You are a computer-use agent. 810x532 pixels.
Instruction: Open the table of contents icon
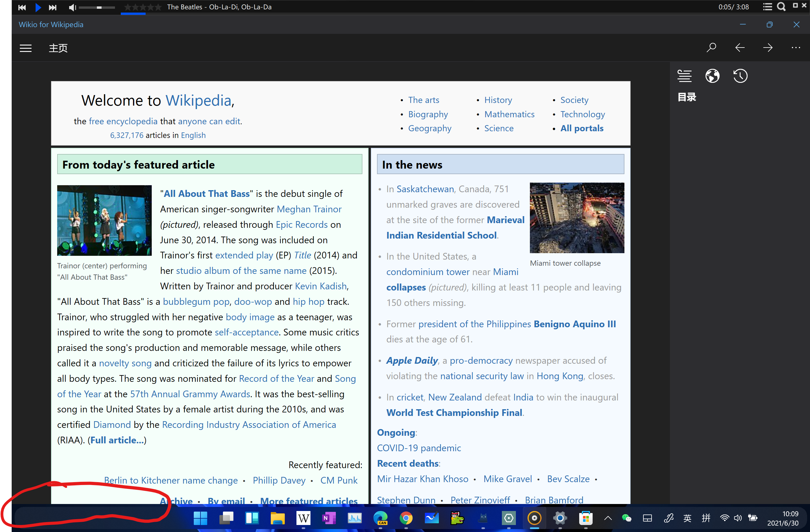(685, 76)
